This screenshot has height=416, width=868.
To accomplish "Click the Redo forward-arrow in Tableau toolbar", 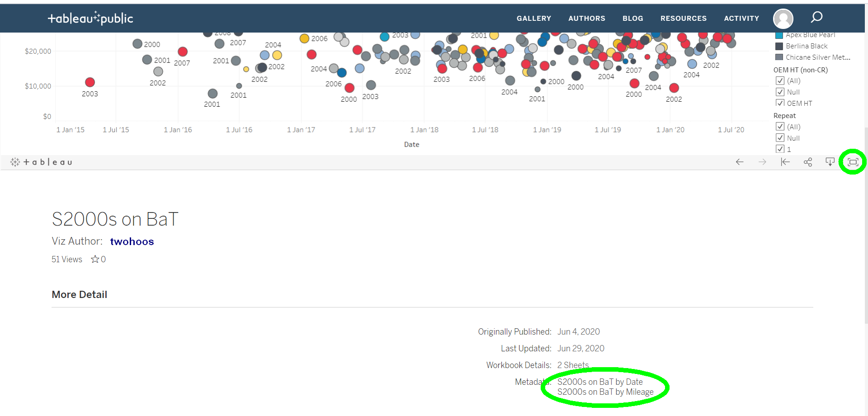I will point(762,162).
